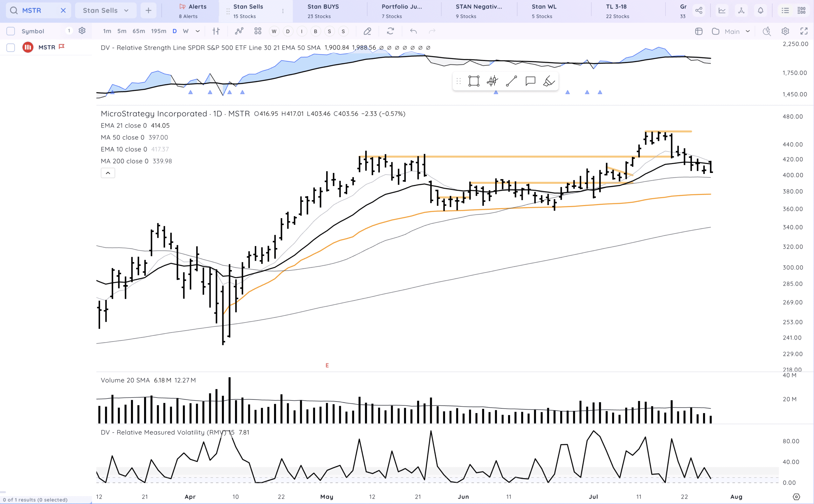814x504 pixels.
Task: Switch to list view layout toggle
Action: click(x=785, y=11)
